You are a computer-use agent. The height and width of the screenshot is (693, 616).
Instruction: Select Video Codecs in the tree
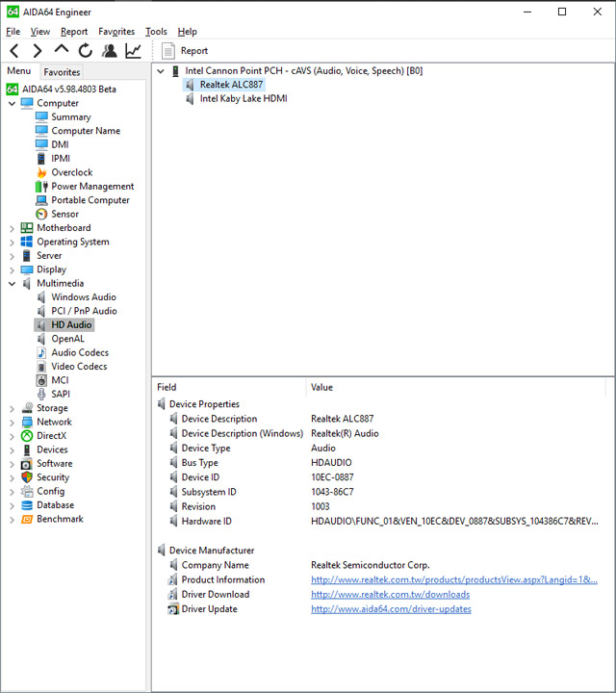tap(79, 367)
